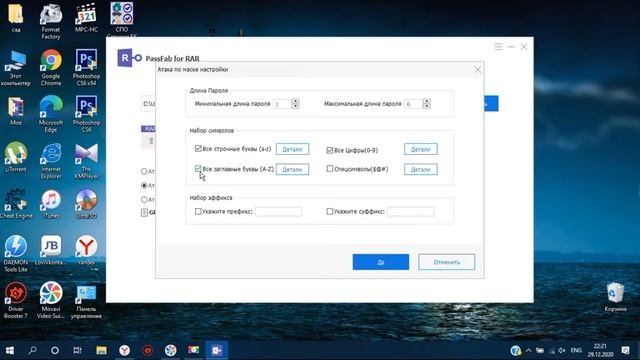
Task: Open Корзина recycle bin icon
Action: click(615, 297)
